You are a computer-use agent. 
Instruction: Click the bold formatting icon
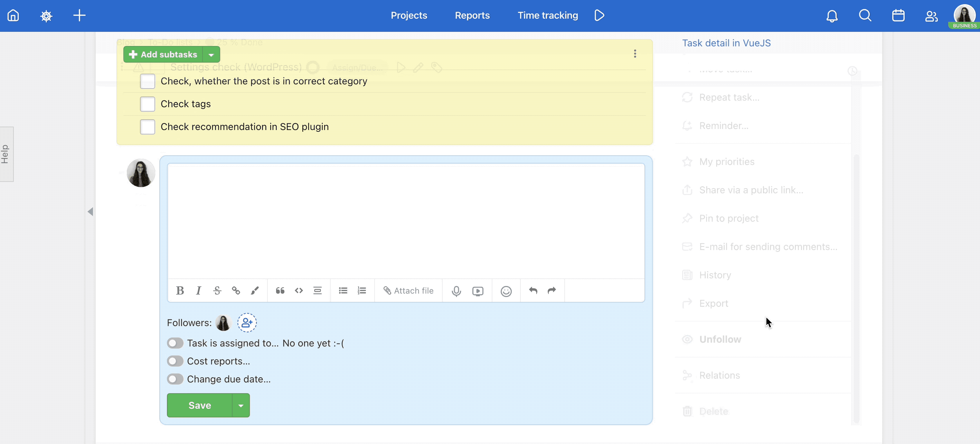tap(180, 290)
